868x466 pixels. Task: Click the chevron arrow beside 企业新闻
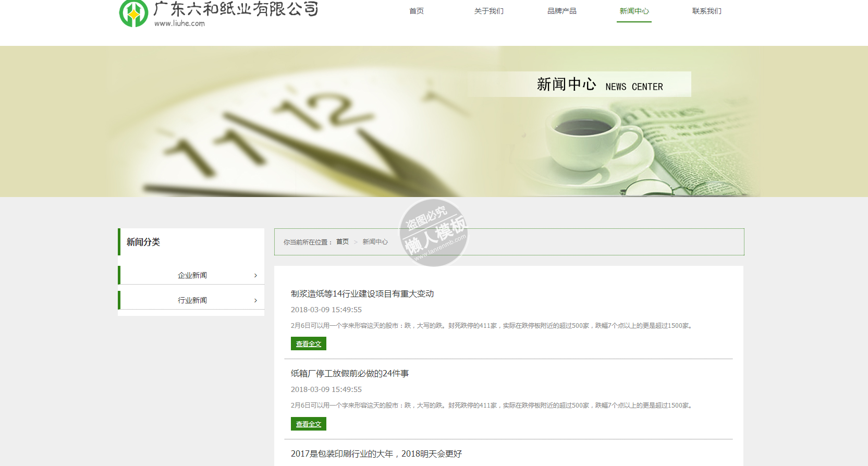pos(255,275)
